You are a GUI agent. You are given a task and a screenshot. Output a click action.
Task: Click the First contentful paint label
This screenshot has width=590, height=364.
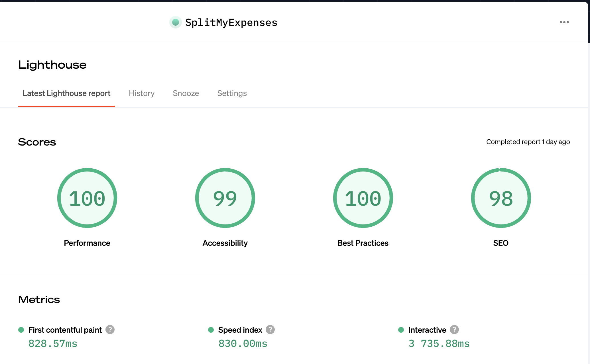click(65, 330)
